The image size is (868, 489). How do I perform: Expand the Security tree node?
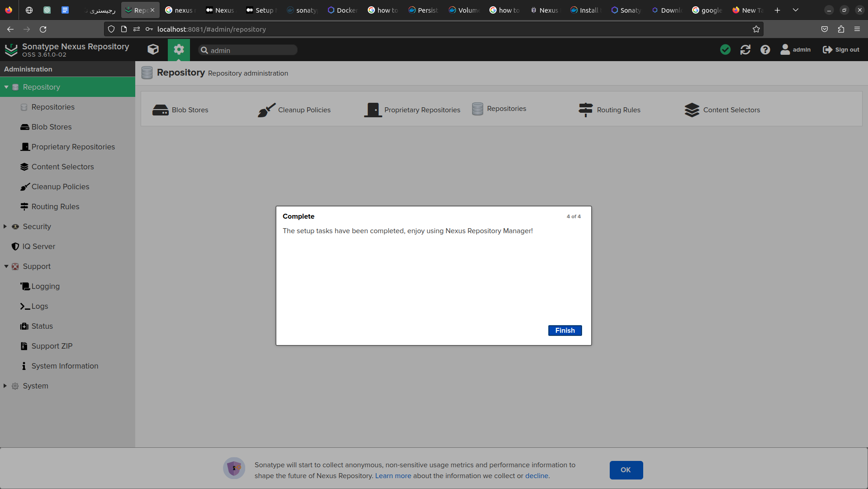pos(5,226)
